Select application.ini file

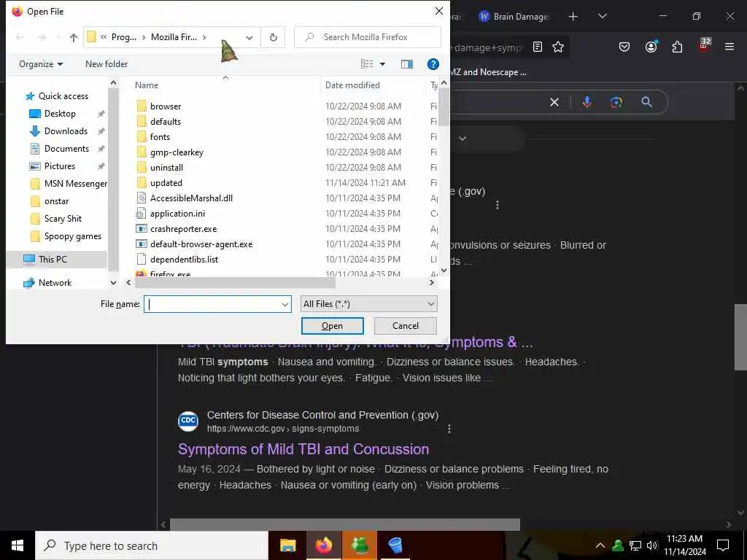coord(177,214)
